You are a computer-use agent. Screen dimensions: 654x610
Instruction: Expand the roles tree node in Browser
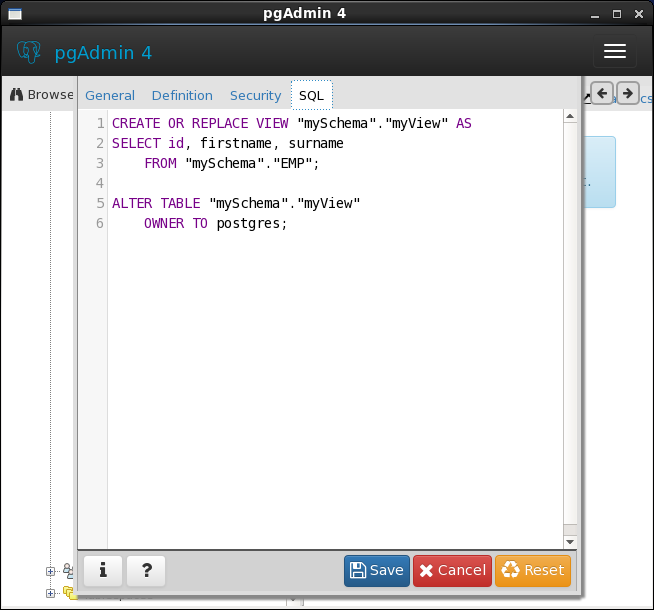pyautogui.click(x=50, y=571)
